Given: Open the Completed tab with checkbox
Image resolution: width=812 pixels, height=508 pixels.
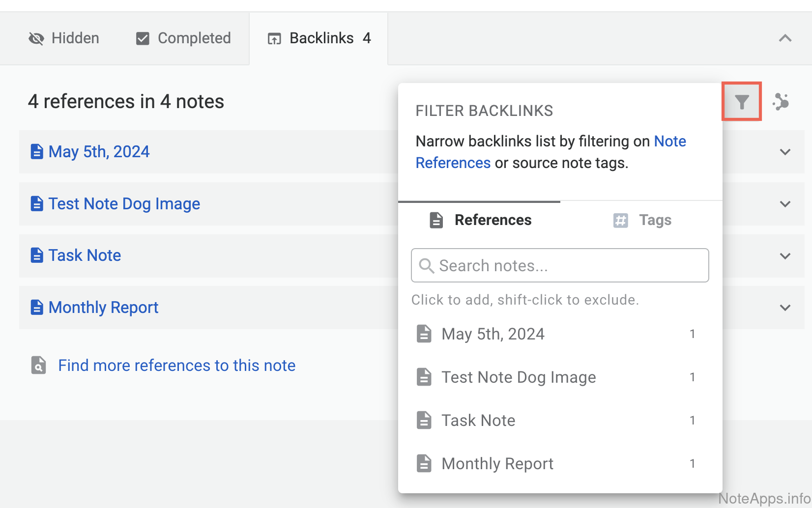Looking at the screenshot, I should (x=183, y=38).
